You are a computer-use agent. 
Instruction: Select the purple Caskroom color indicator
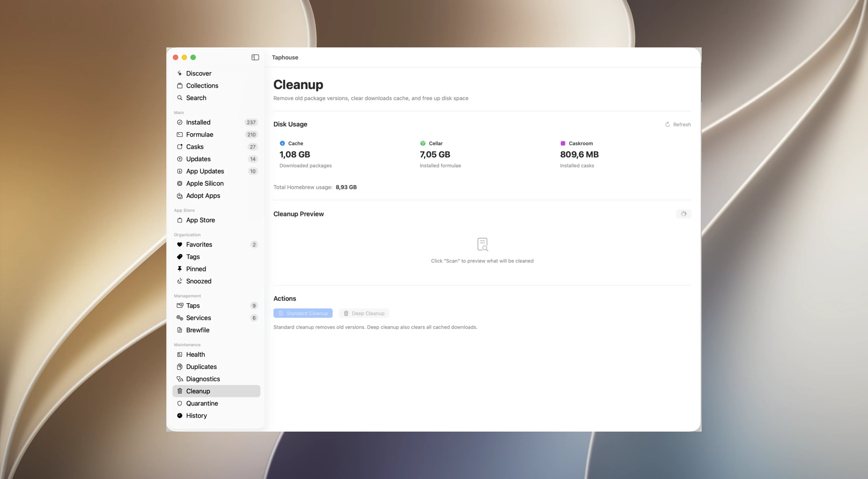click(563, 143)
